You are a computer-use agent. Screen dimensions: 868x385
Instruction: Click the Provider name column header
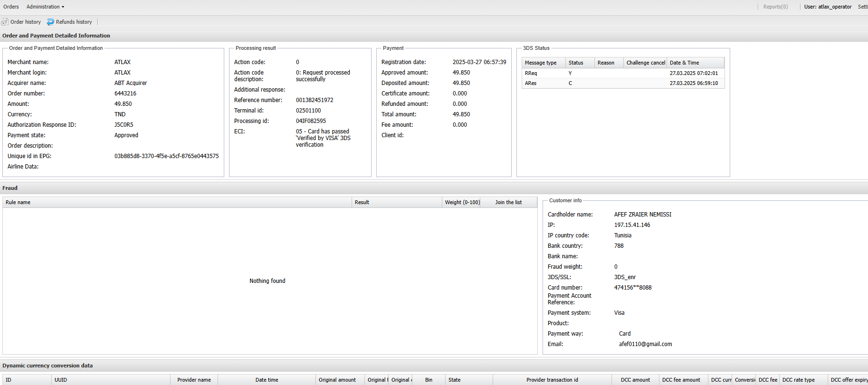click(194, 380)
